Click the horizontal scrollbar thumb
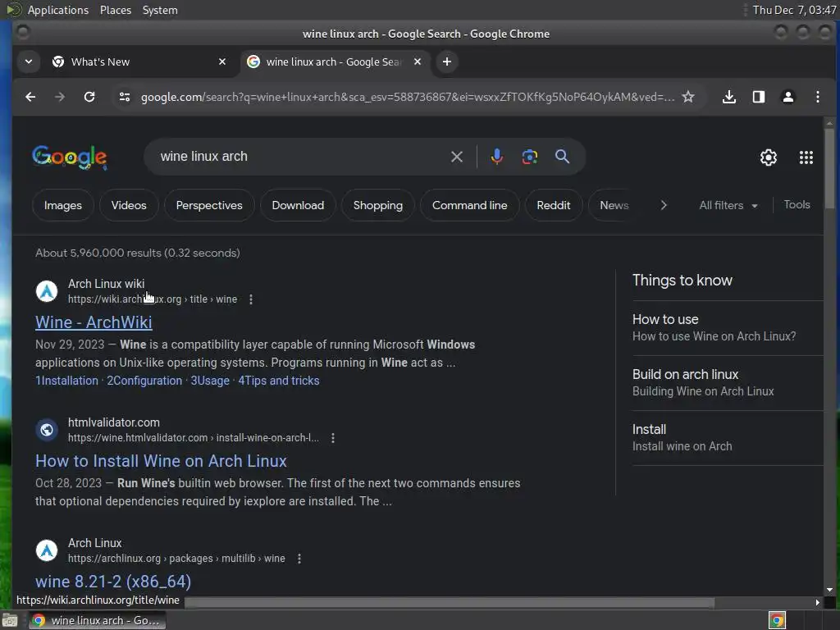Image resolution: width=840 pixels, height=630 pixels. (x=449, y=603)
